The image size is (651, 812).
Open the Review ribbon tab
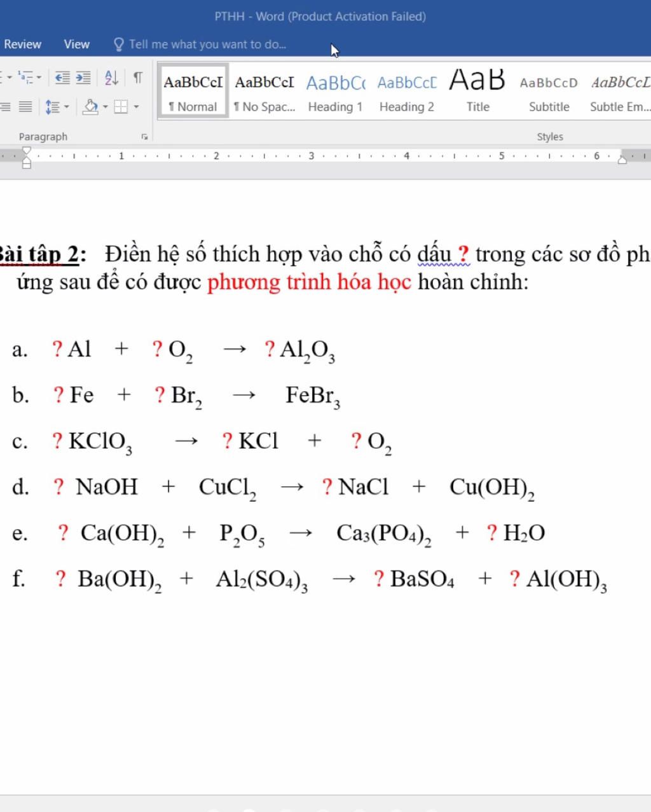pos(22,44)
